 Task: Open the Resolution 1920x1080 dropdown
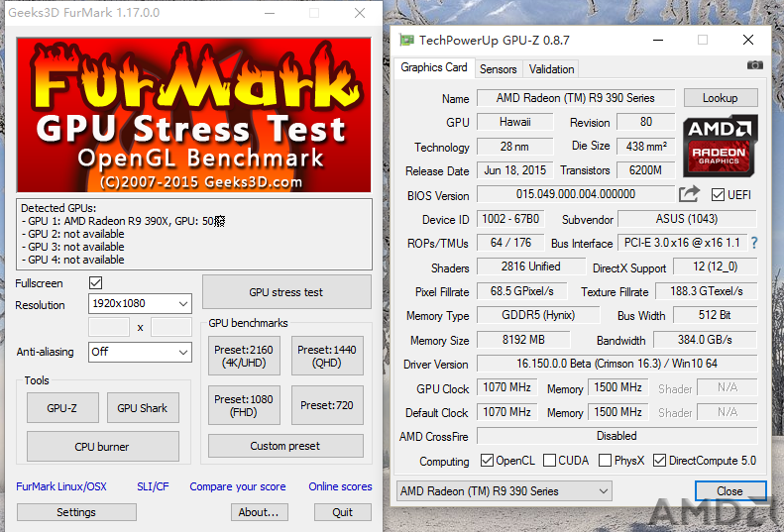point(140,303)
